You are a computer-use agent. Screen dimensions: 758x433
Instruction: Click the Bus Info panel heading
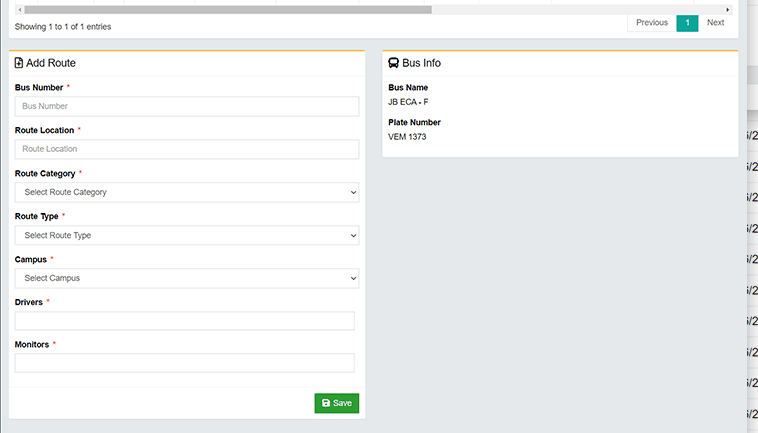(x=421, y=63)
